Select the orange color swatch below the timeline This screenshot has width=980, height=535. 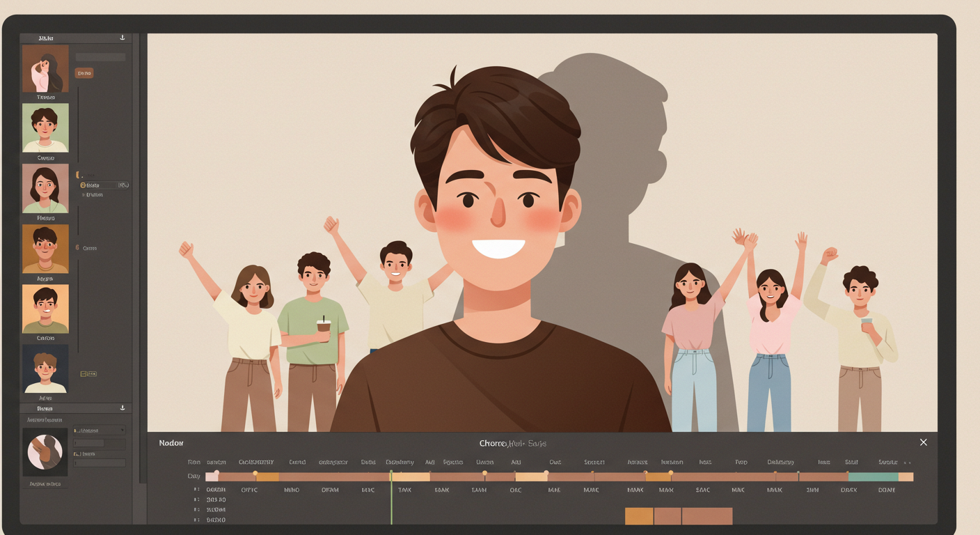(639, 515)
